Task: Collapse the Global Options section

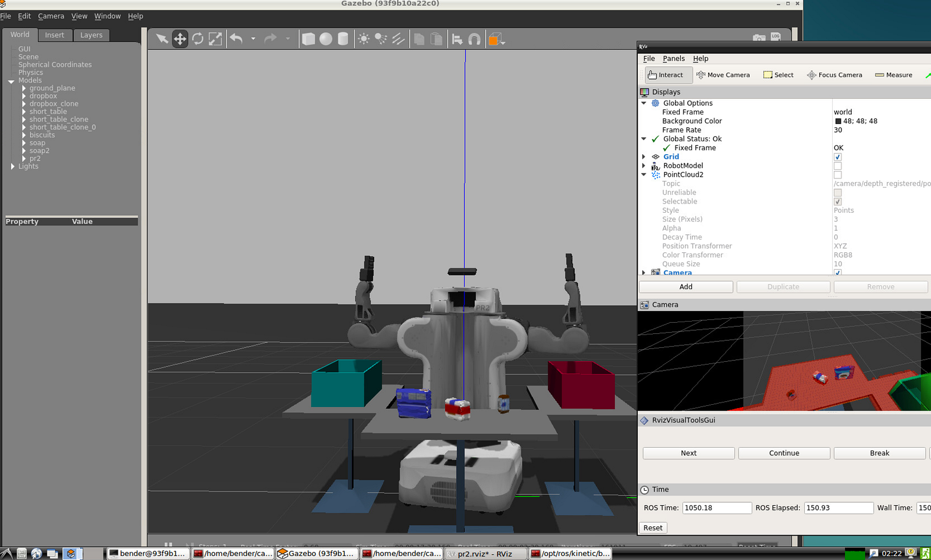Action: [x=644, y=103]
